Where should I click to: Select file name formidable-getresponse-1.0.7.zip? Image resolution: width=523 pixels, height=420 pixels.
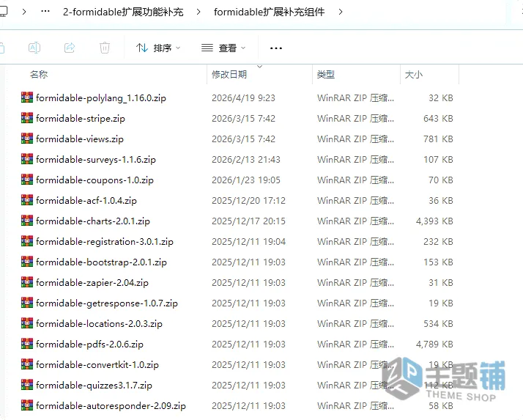107,303
